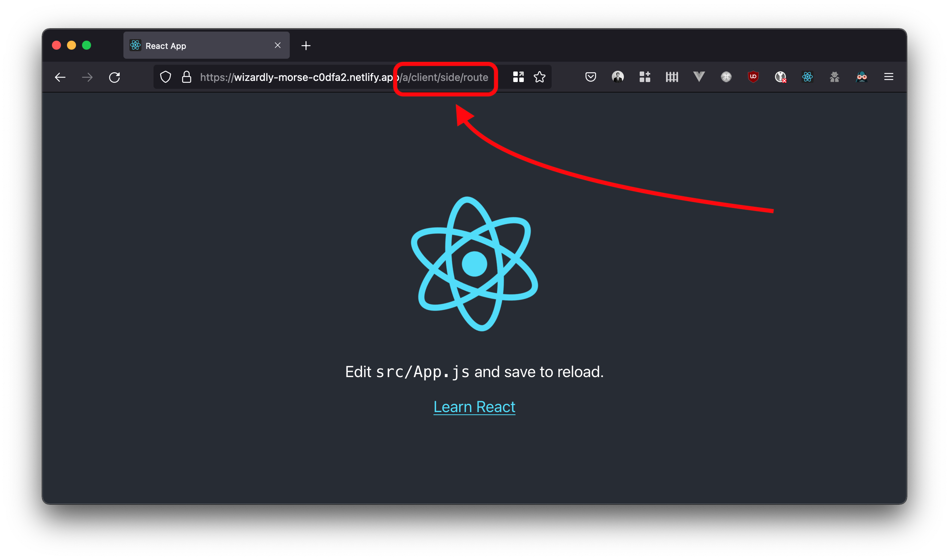Click the key icon with red X
Image resolution: width=949 pixels, height=560 pixels.
(780, 77)
